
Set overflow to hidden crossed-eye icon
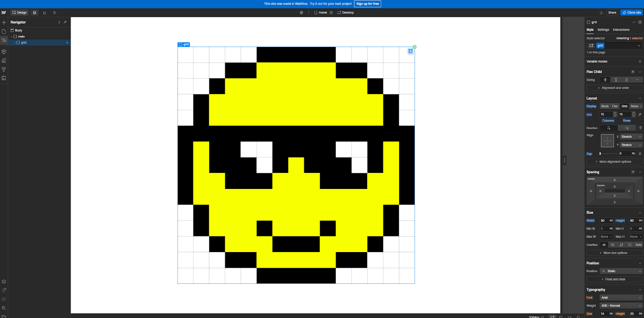613,245
